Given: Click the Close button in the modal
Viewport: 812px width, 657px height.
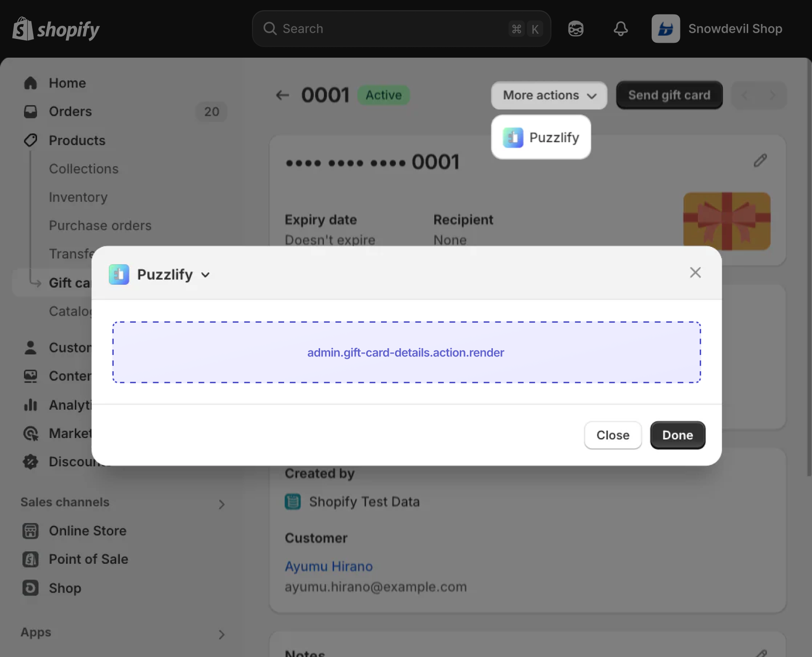Looking at the screenshot, I should pos(613,435).
